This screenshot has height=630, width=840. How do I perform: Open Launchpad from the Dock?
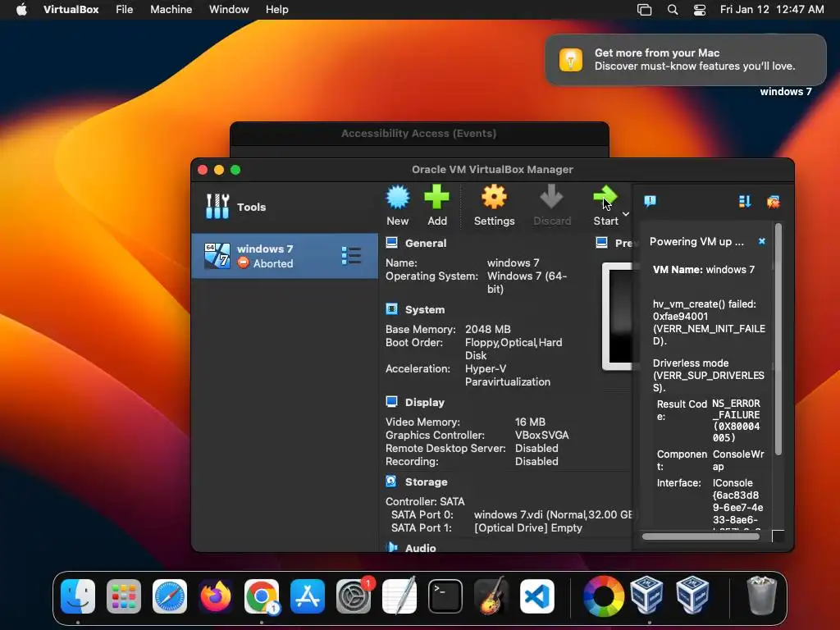(x=124, y=596)
